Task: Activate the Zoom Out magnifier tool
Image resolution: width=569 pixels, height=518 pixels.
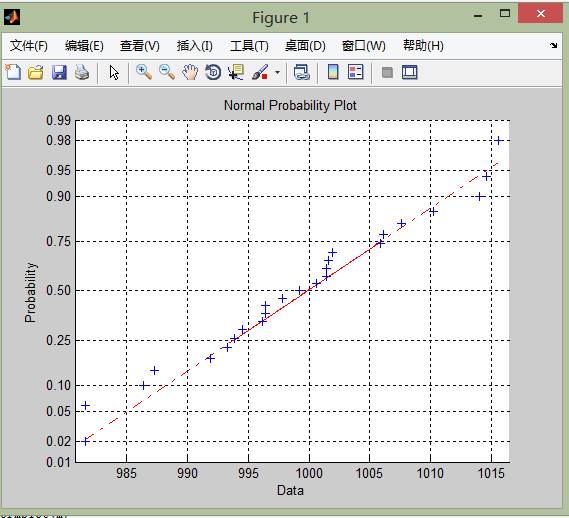Action: point(167,72)
